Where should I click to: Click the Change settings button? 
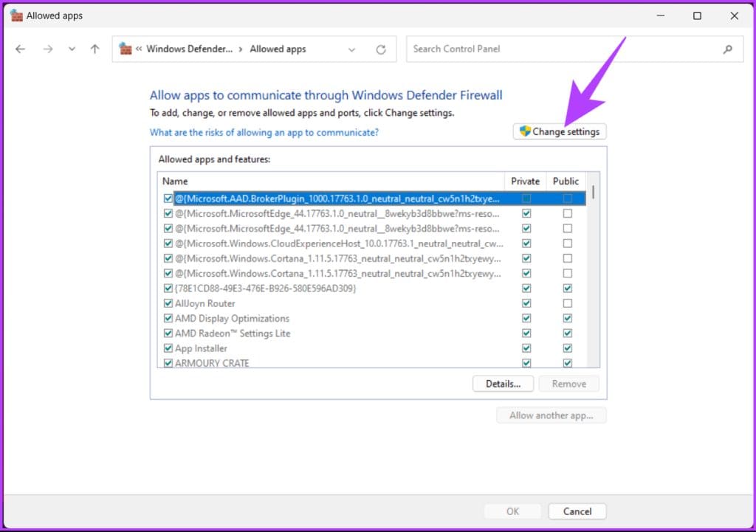coord(560,131)
